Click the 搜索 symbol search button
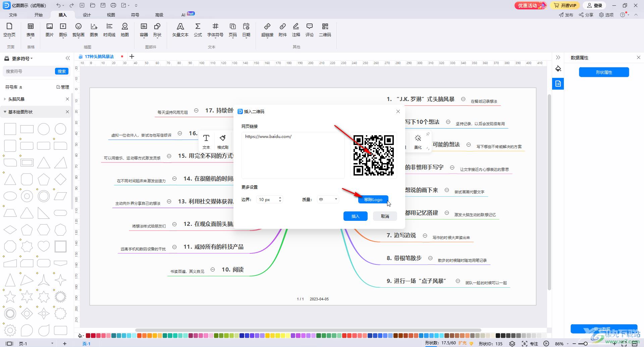Screen dimensions: 644x347 click(x=62, y=71)
